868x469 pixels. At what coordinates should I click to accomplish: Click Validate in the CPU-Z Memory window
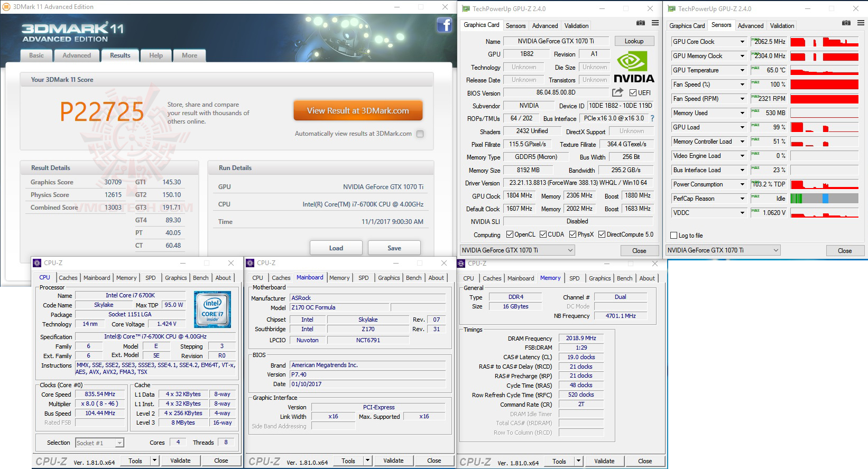tap(604, 461)
